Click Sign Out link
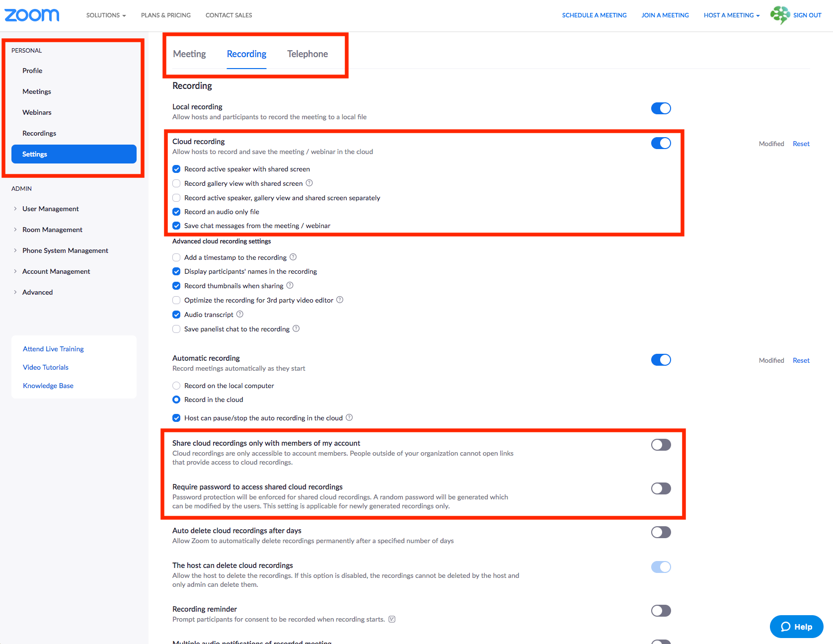This screenshot has width=833, height=644. tap(807, 15)
